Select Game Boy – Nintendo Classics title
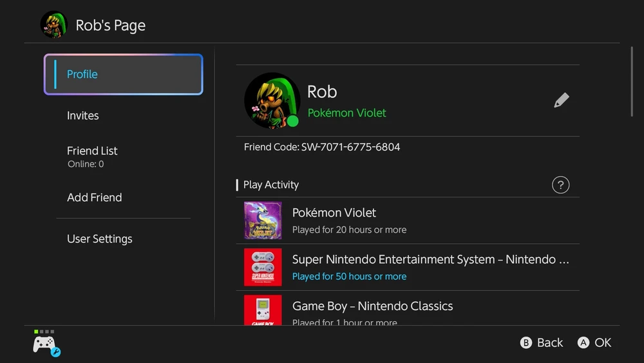The image size is (644, 363). (372, 306)
